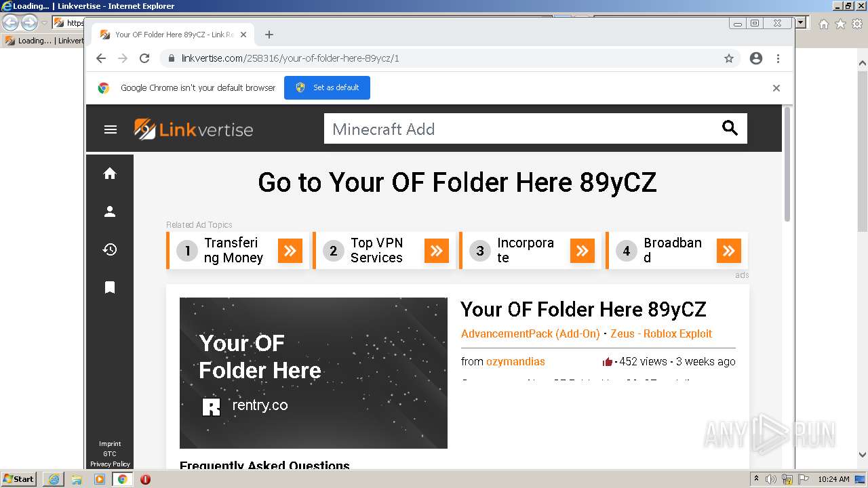Open the history icon in the sidebar
Viewport: 868px width, 488px height.
110,249
